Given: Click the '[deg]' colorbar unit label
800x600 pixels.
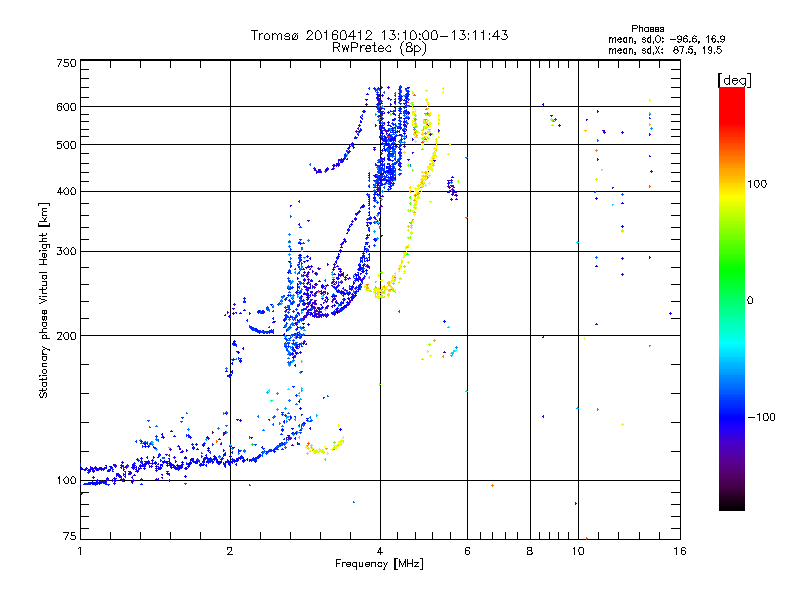Looking at the screenshot, I should (x=734, y=80).
